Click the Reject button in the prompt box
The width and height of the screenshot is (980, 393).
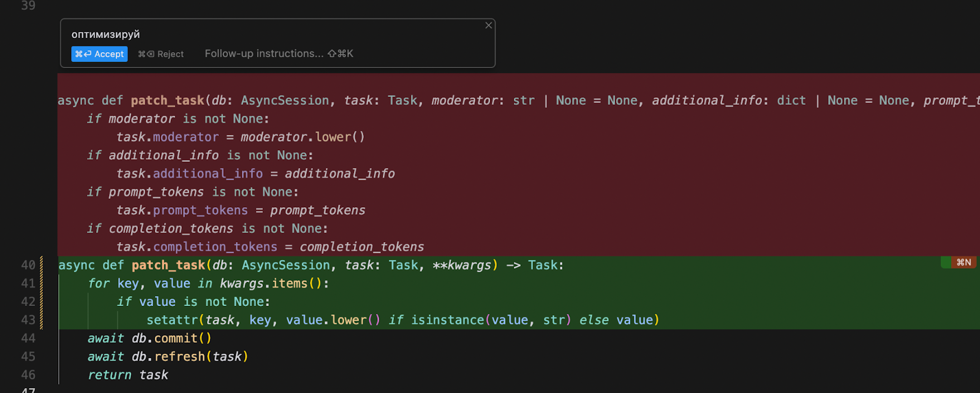(161, 54)
